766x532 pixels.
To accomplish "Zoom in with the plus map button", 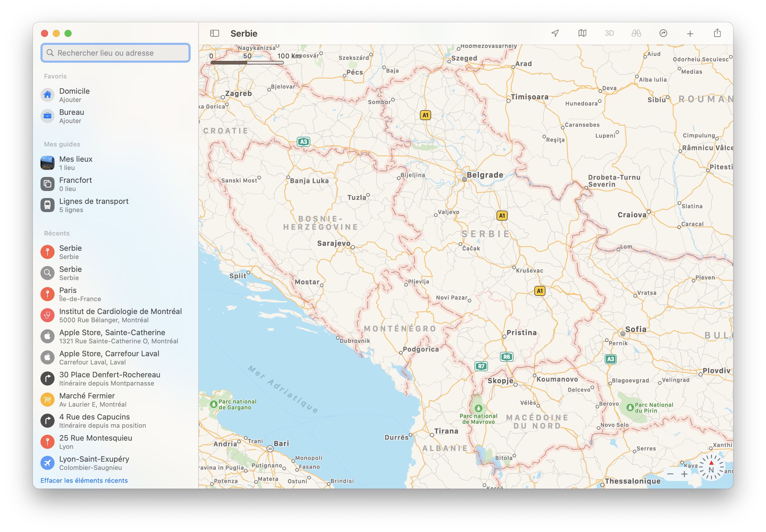I will pyautogui.click(x=684, y=474).
